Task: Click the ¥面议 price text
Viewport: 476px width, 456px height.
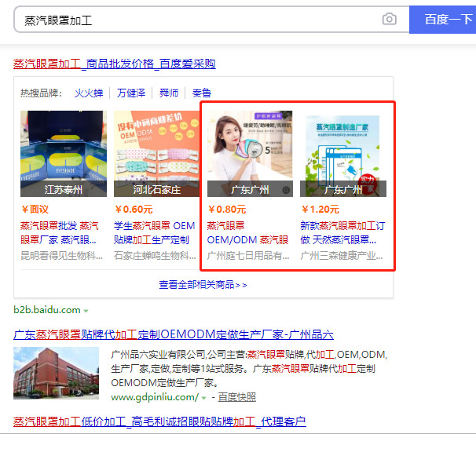Action: (35, 210)
